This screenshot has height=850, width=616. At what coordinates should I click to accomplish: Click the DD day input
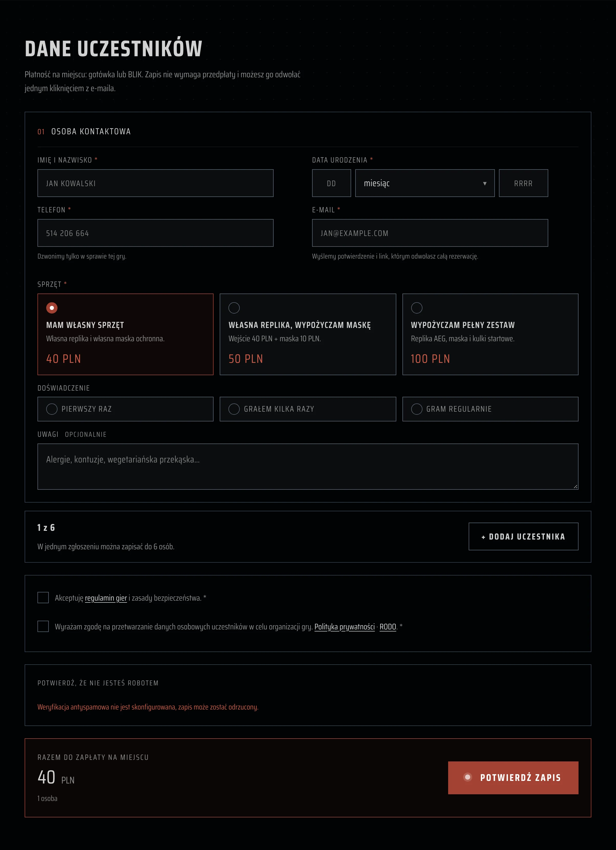(x=331, y=183)
